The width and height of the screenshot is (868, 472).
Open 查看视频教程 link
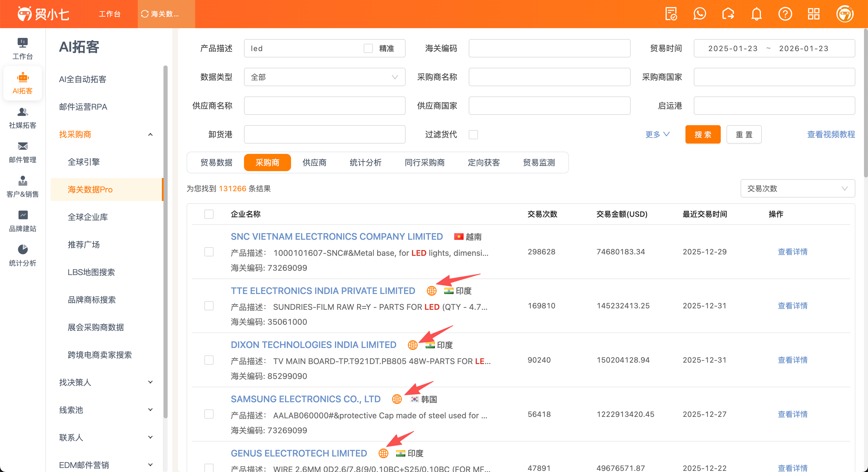point(831,135)
